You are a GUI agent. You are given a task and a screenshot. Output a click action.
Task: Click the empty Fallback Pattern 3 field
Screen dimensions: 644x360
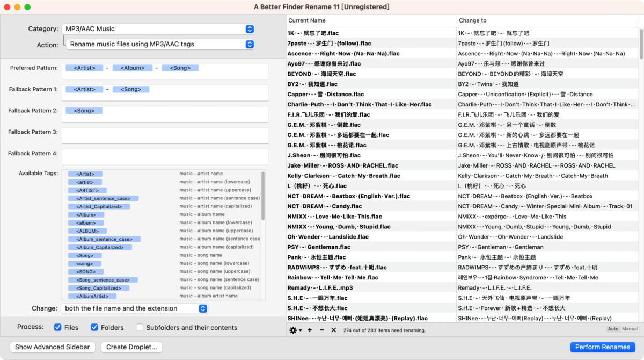tap(165, 135)
